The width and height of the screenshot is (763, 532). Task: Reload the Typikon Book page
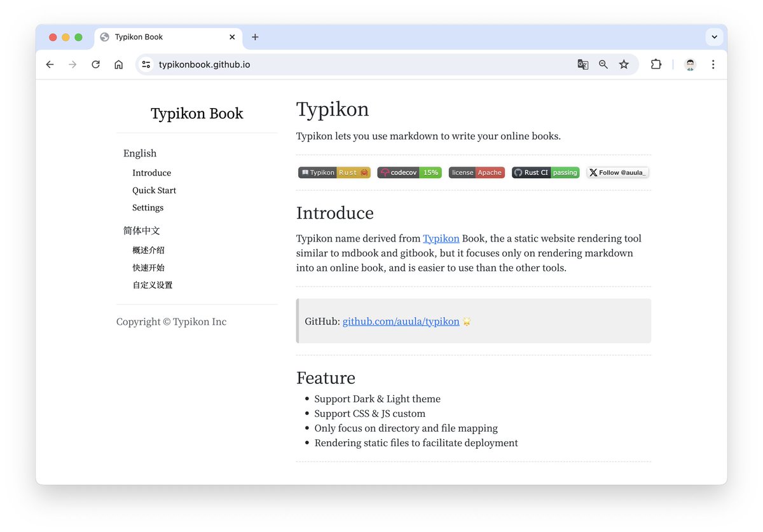[x=95, y=64]
